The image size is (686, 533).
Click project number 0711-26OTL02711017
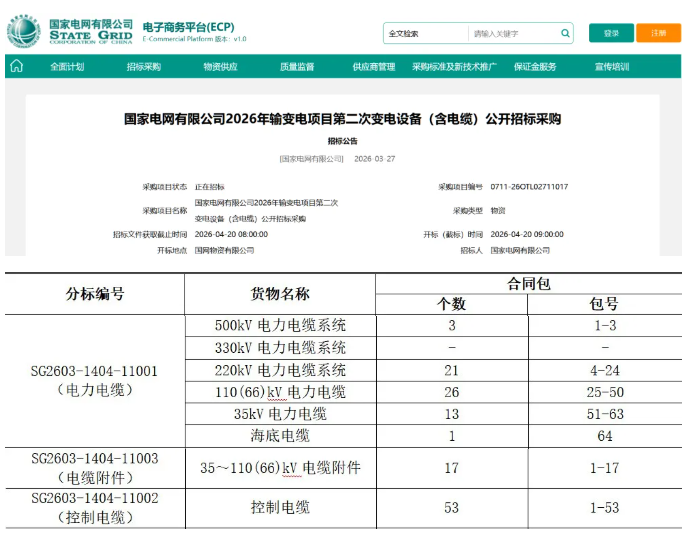[529, 187]
